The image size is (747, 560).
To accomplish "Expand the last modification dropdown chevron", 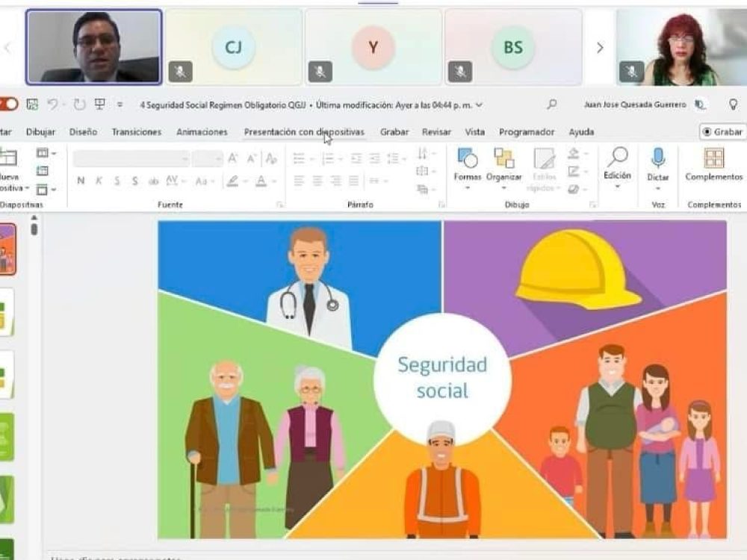I will click(479, 105).
